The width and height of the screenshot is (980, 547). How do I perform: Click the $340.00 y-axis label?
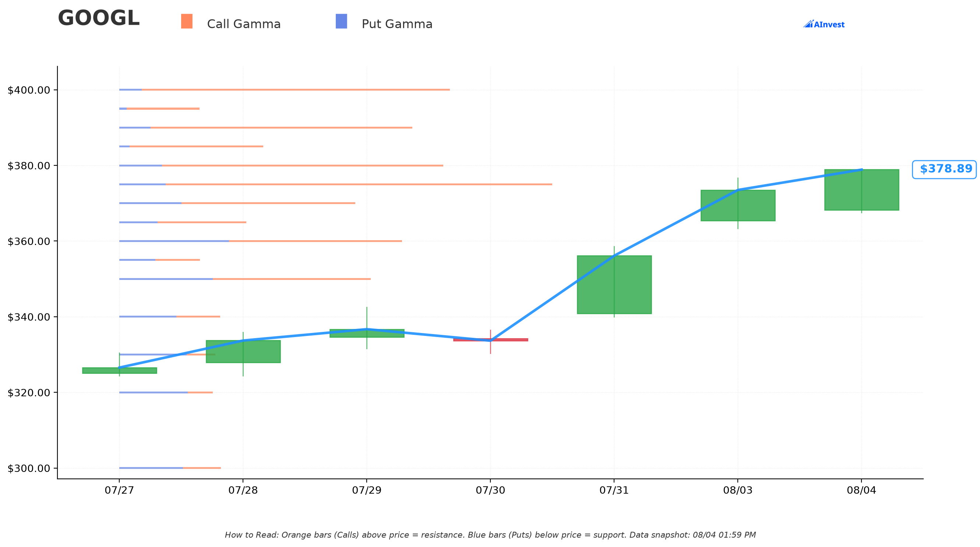point(29,317)
